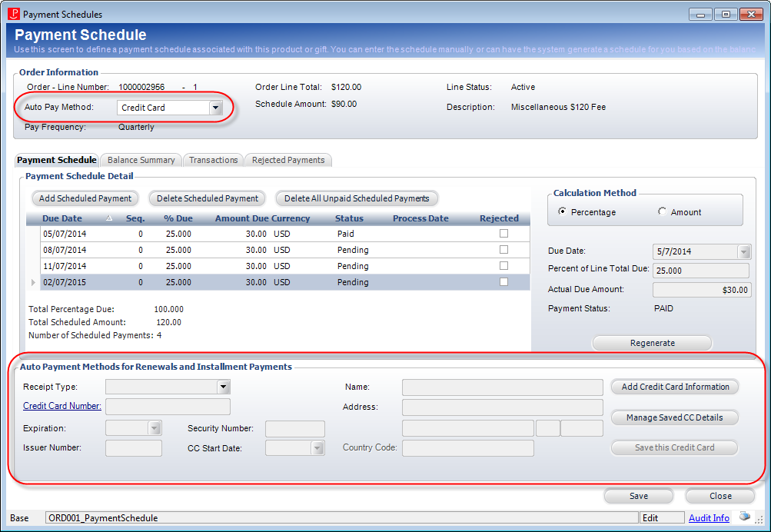
Task: Select the 08/07/2014 due date cell
Action: pyautogui.click(x=65, y=250)
